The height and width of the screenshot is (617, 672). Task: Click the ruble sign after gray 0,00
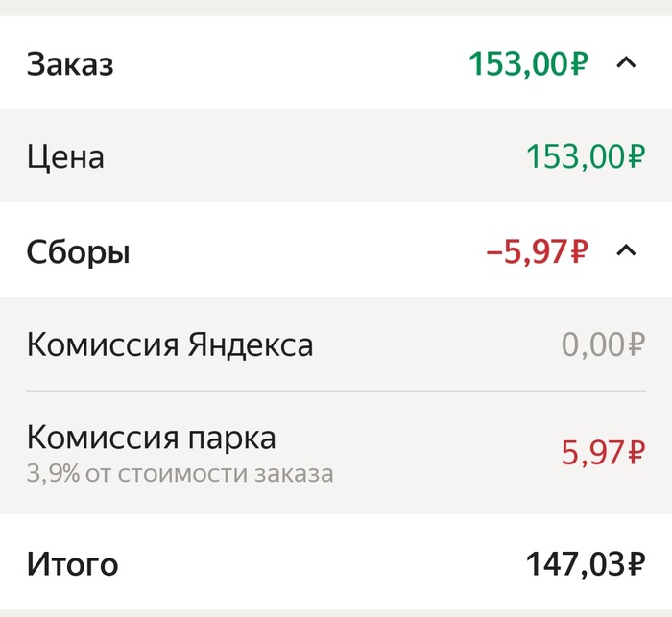635,344
